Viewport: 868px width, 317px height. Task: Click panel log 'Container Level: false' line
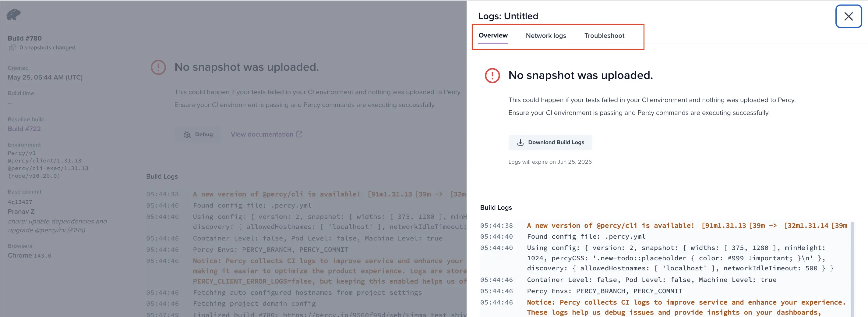(x=652, y=280)
